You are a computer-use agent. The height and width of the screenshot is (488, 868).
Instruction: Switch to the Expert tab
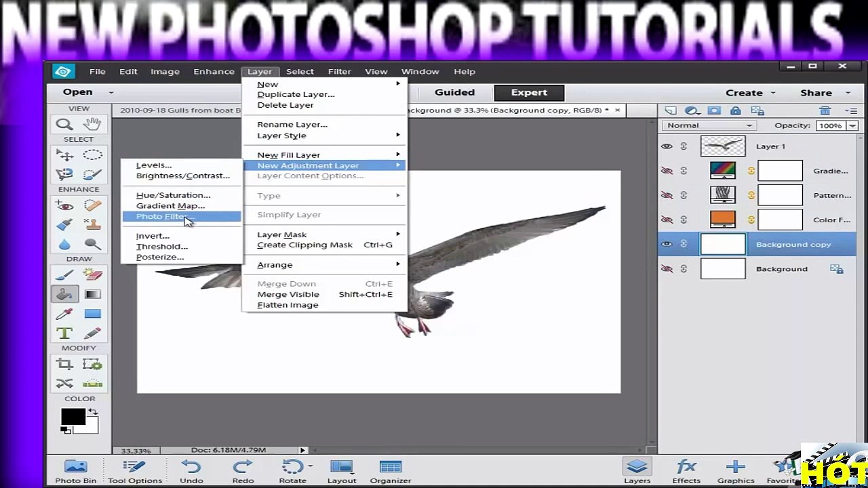(529, 92)
